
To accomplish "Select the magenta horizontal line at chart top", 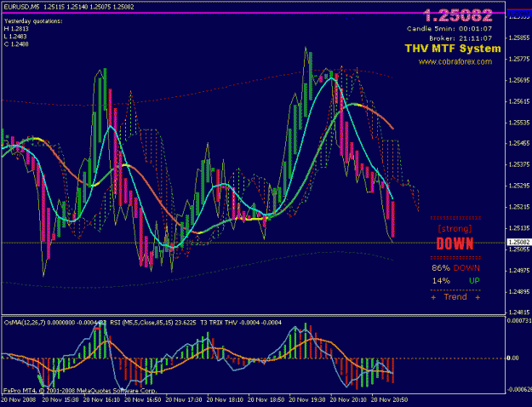I will [x=253, y=13].
